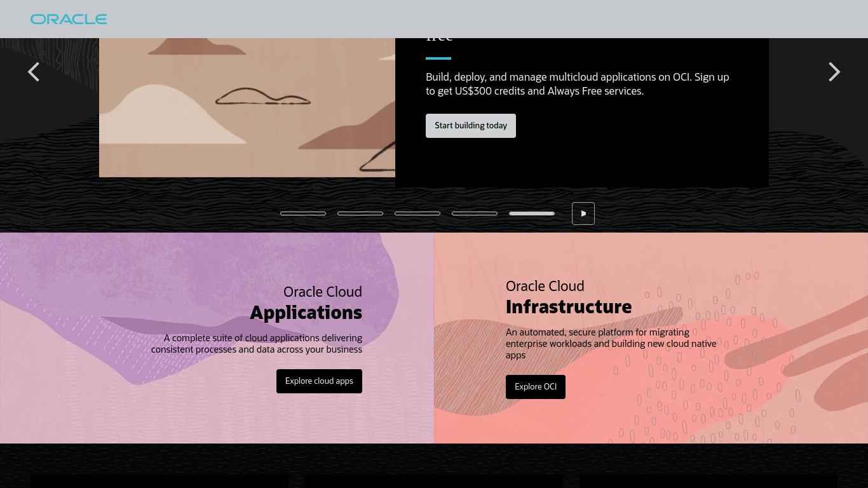Click 'Oracle Cloud' text above Infrastructure

pyautogui.click(x=545, y=286)
